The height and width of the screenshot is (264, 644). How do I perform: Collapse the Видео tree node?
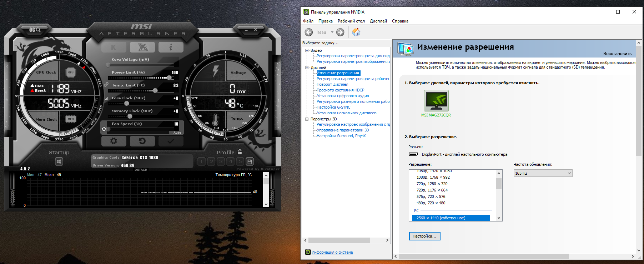[307, 50]
